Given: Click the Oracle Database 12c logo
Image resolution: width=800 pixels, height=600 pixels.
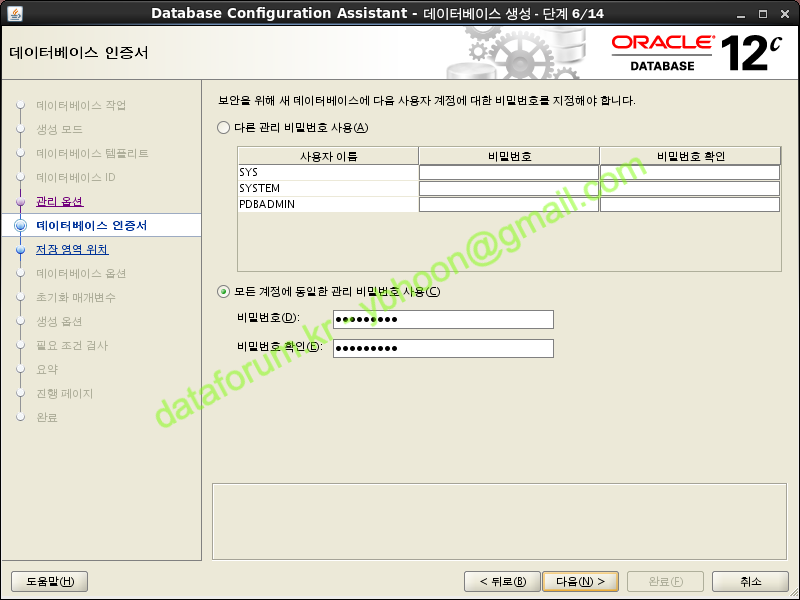Looking at the screenshot, I should coord(690,52).
